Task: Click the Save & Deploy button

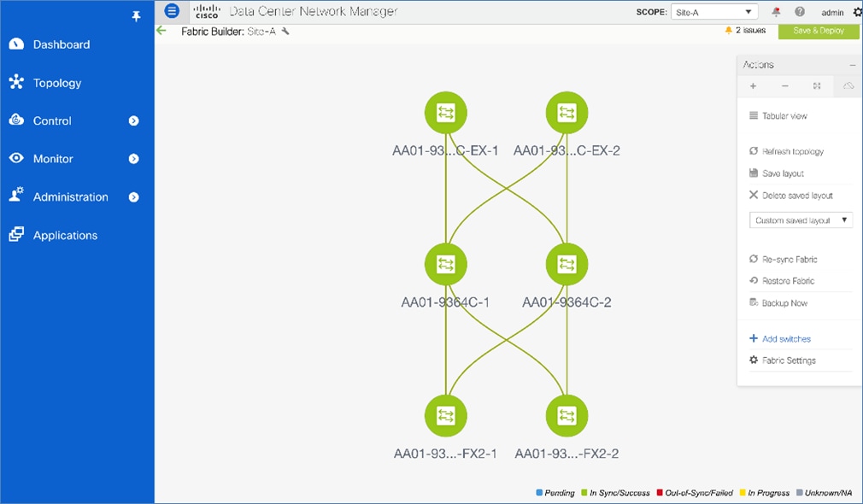Action: click(819, 31)
